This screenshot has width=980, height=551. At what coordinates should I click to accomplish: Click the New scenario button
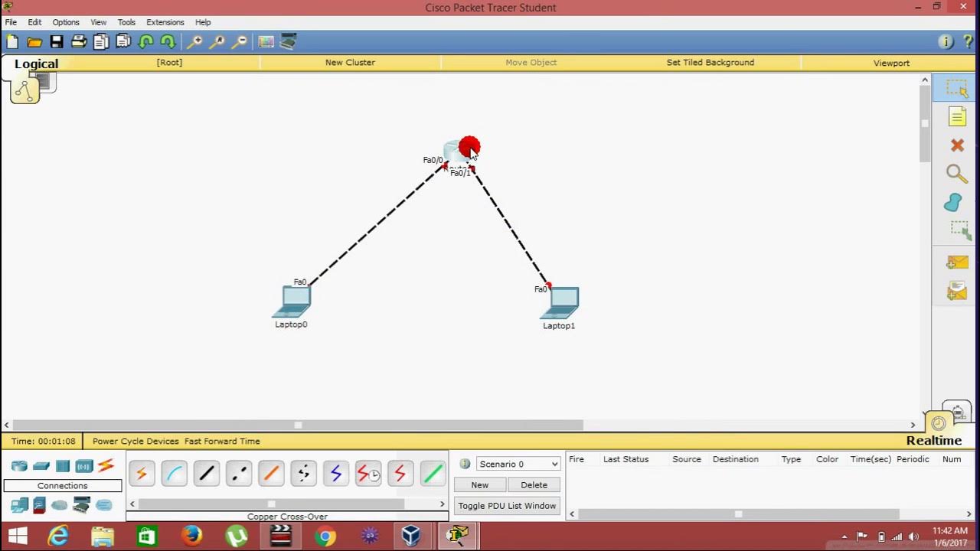[480, 484]
